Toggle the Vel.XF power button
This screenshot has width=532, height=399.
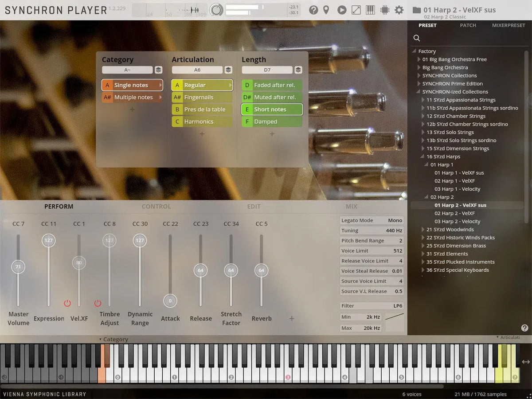[67, 303]
